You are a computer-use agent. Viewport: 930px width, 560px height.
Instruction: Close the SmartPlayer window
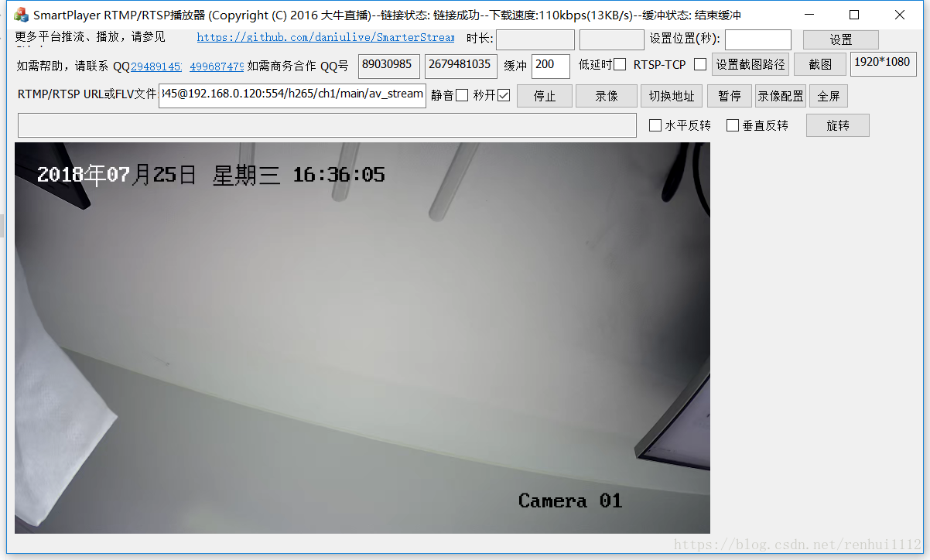(900, 15)
